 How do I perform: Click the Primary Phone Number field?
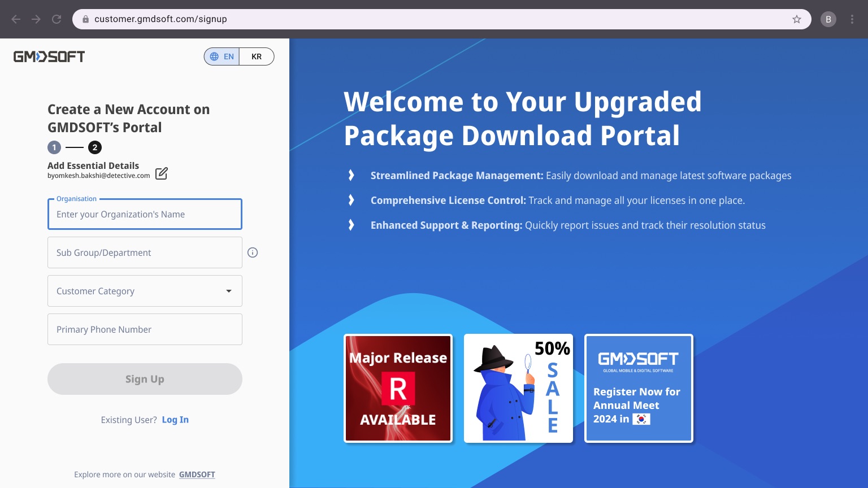coord(145,329)
